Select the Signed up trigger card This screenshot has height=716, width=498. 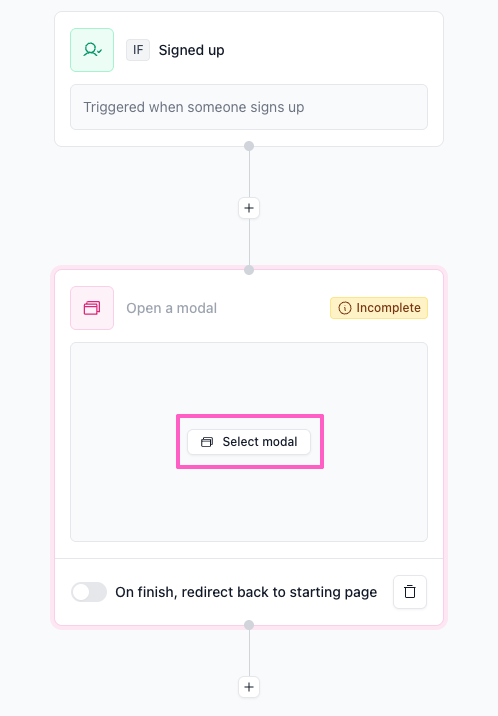249,79
